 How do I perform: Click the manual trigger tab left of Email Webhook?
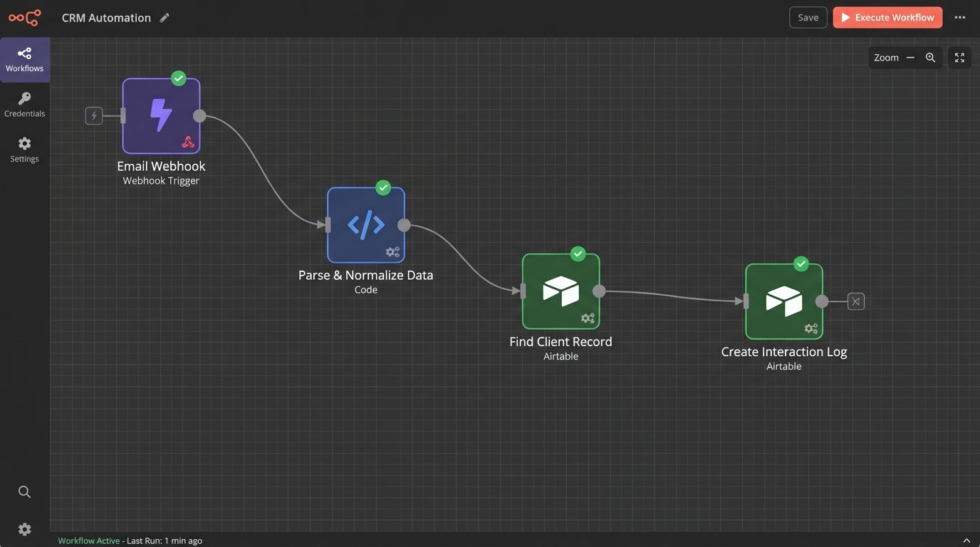point(93,115)
